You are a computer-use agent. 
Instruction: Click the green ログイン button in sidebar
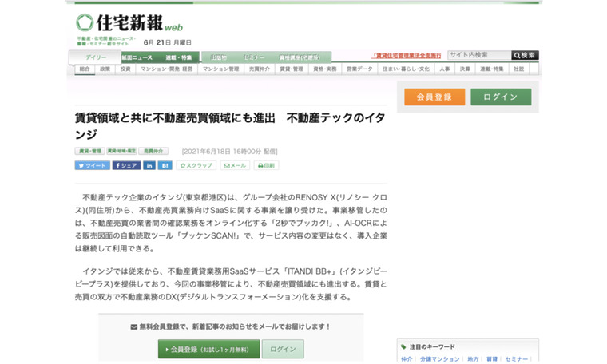click(501, 97)
